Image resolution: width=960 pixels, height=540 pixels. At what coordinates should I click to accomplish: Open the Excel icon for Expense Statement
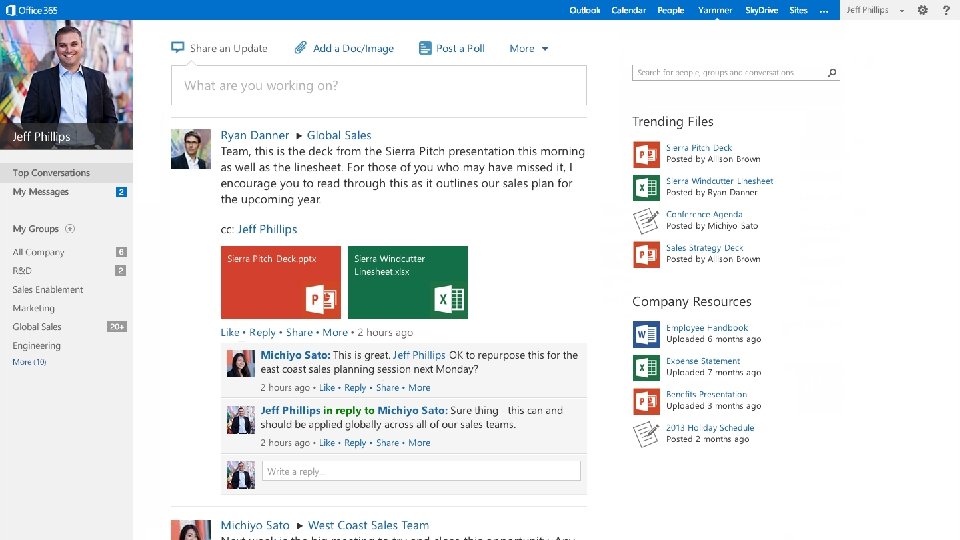[646, 367]
